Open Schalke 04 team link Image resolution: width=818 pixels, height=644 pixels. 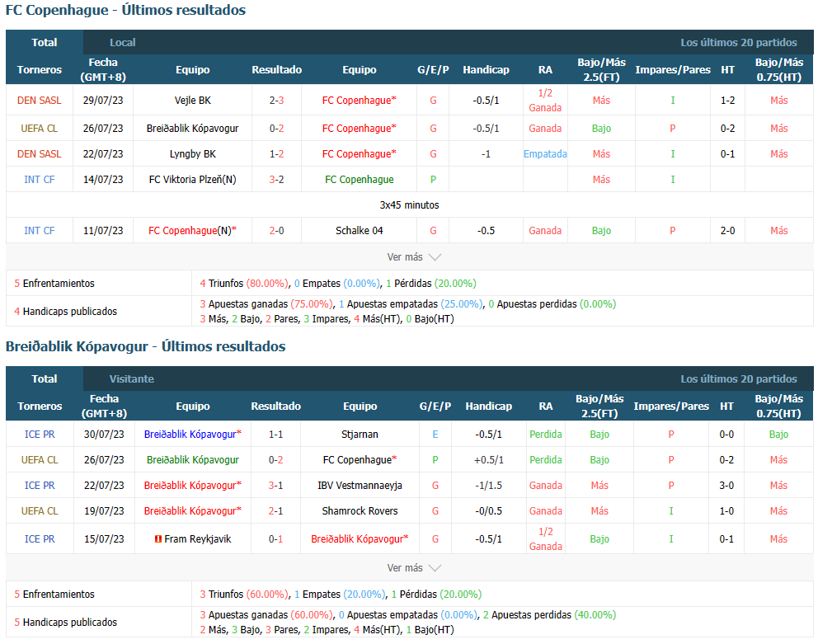359,231
